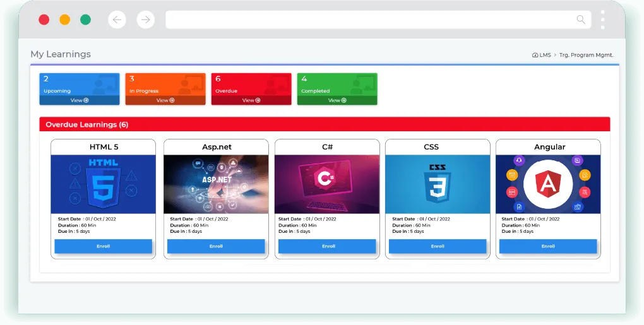
Task: Click the HTML 5 card title
Action: coord(104,147)
